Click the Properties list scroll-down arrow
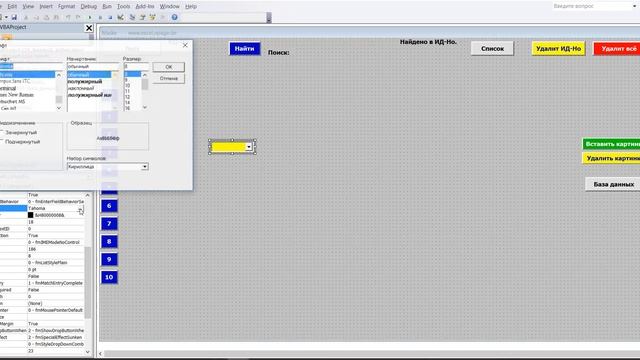 [87, 351]
